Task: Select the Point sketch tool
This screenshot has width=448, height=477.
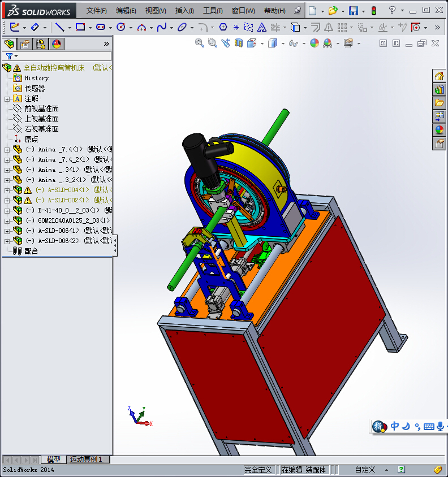Action: coord(236,28)
